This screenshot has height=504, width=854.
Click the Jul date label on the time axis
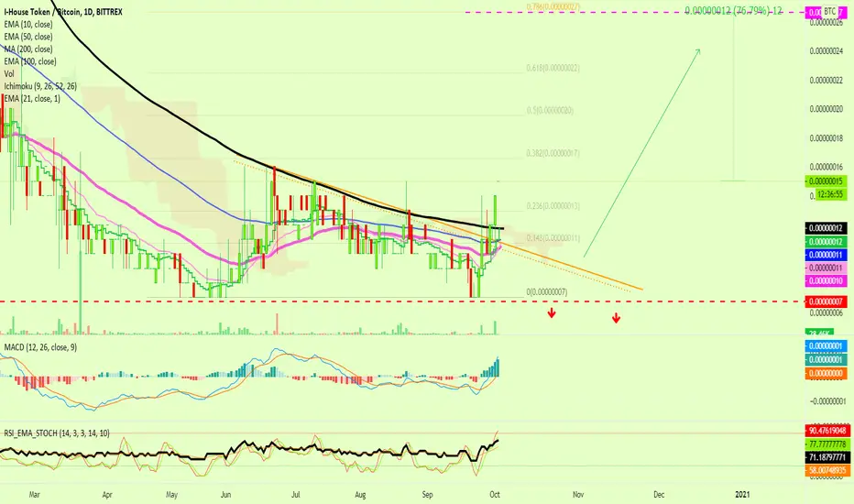coord(295,495)
